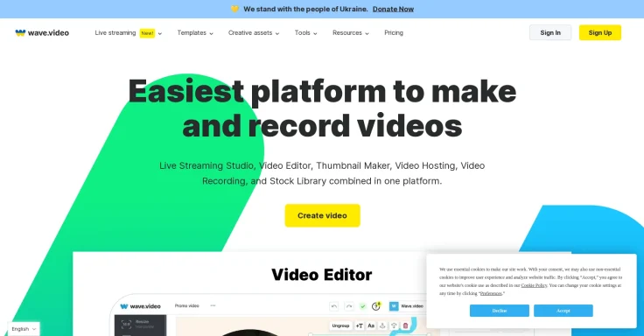Click the redo icon in editor preview
644x336 pixels.
click(x=349, y=306)
